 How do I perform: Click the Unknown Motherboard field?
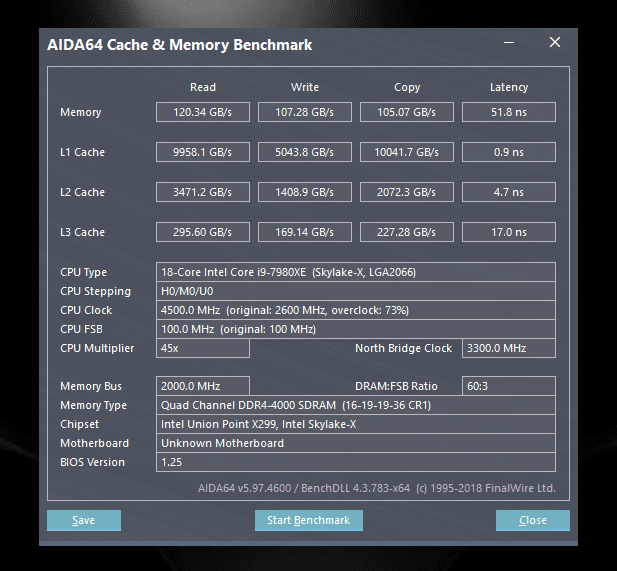[x=356, y=443]
